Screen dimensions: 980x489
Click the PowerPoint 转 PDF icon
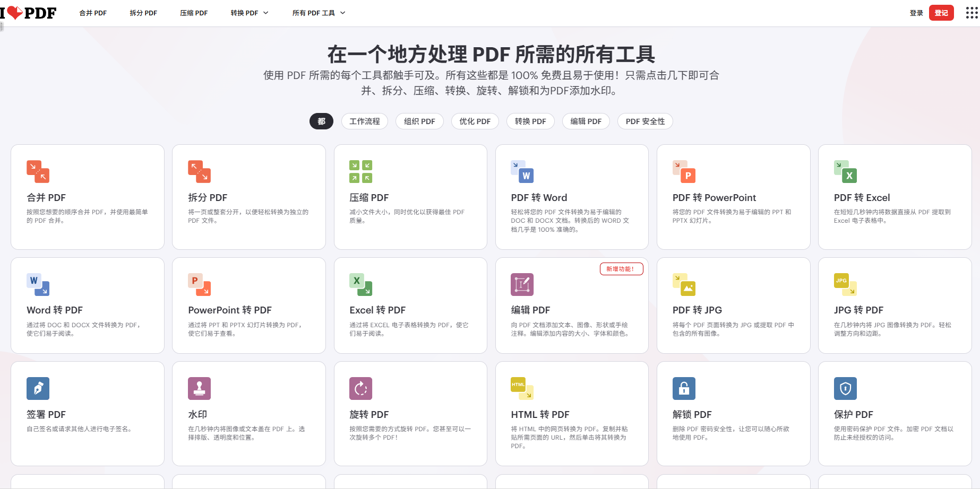pyautogui.click(x=199, y=284)
